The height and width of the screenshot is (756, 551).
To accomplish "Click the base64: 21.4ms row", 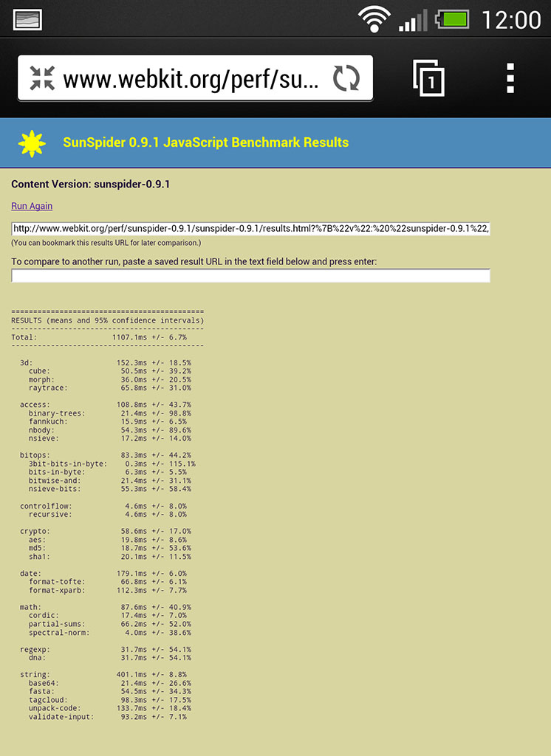I will (x=109, y=683).
